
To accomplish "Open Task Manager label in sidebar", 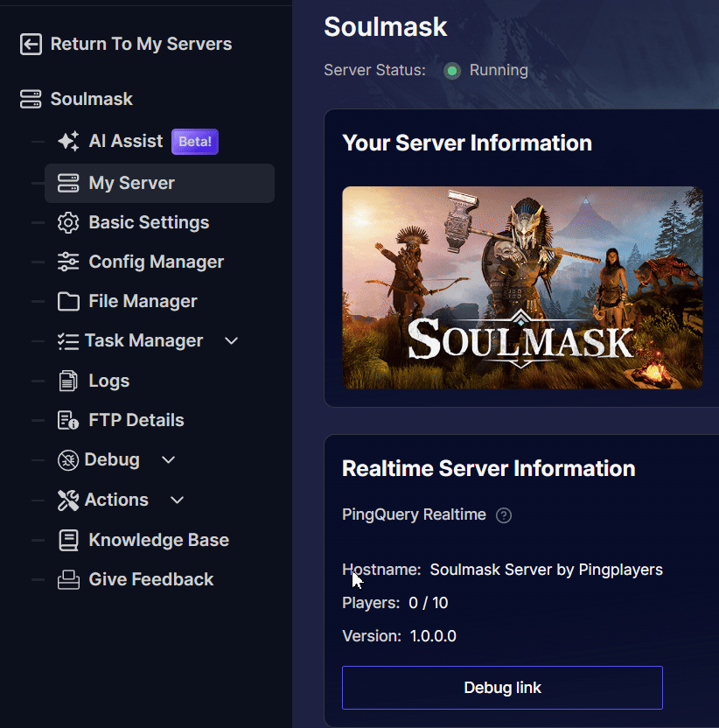I will (144, 340).
